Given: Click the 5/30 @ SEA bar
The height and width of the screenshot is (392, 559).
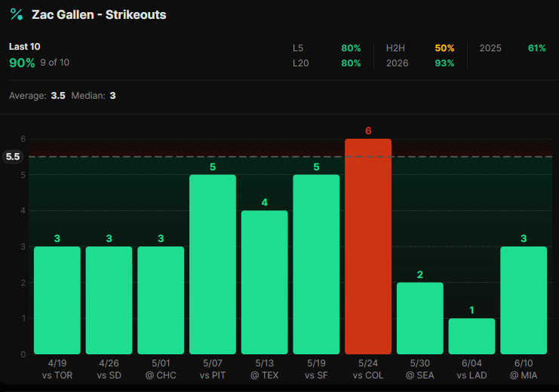Looking at the screenshot, I should 420,318.
